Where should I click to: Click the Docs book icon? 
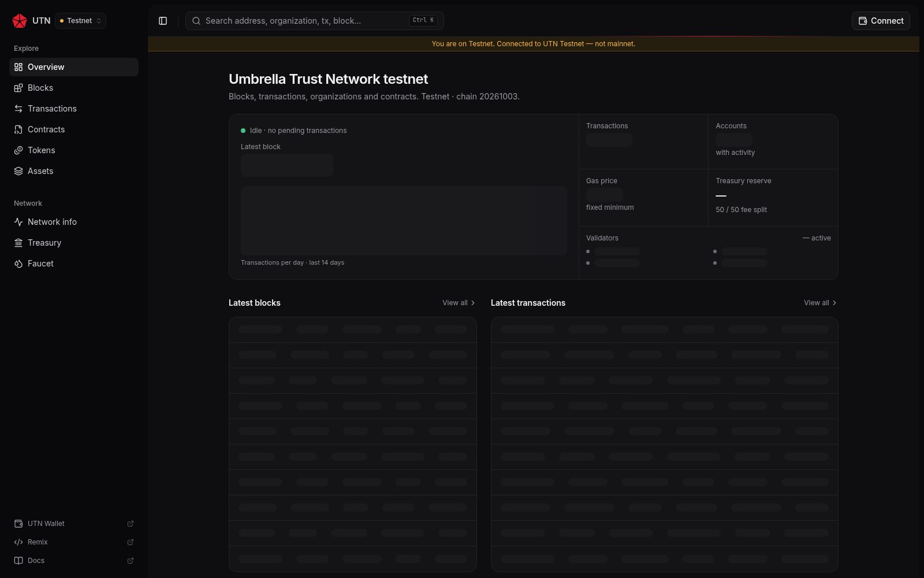[18, 561]
